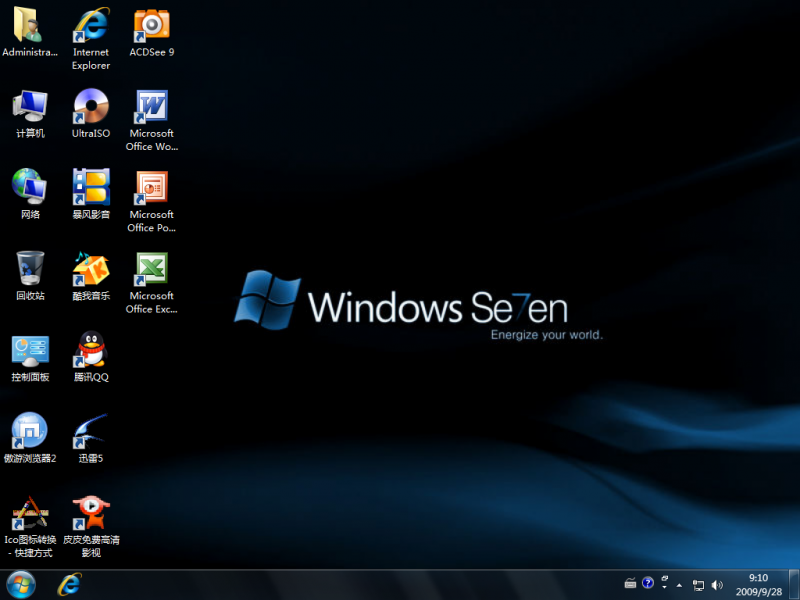800x600 pixels.
Task: Select the UltraISO shortcut
Action: 91,113
